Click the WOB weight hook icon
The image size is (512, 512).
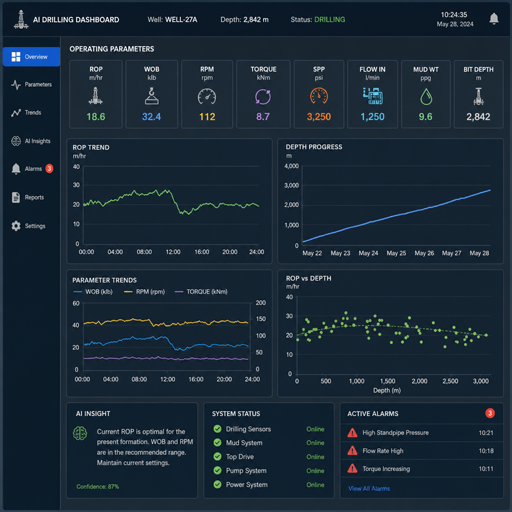pyautogui.click(x=152, y=96)
